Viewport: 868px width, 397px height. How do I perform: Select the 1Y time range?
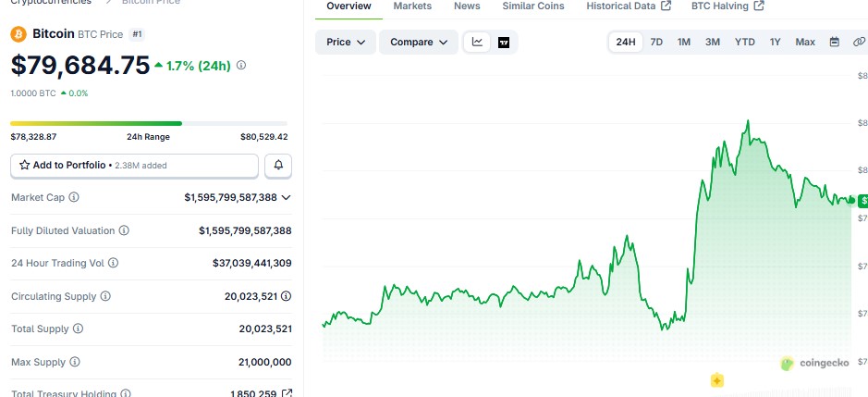(775, 43)
